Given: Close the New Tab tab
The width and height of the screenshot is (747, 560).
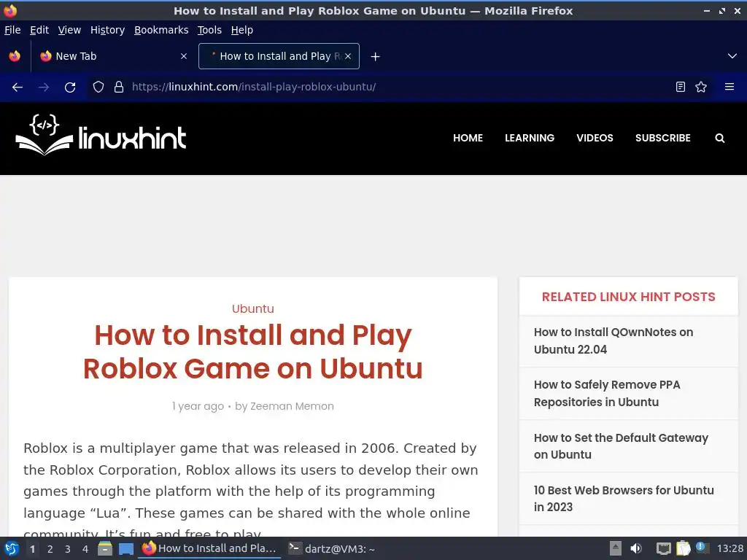Looking at the screenshot, I should [184, 56].
